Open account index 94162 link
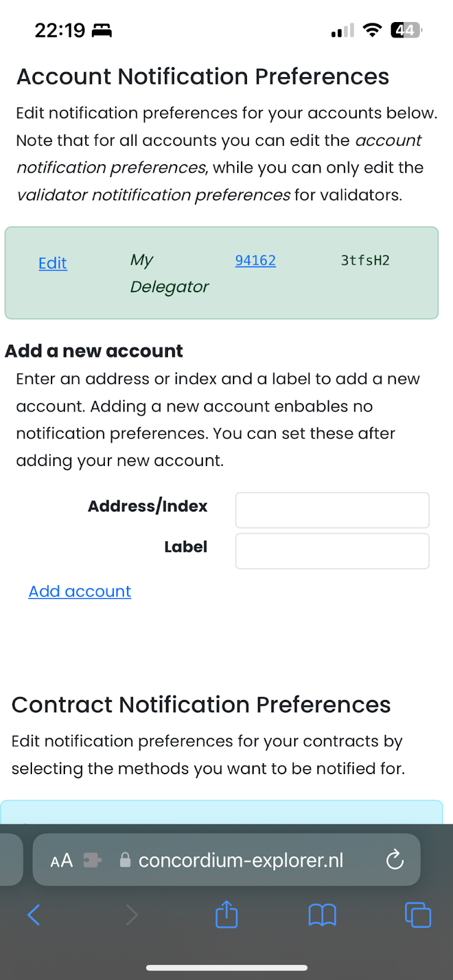The height and width of the screenshot is (980, 453). point(255,260)
